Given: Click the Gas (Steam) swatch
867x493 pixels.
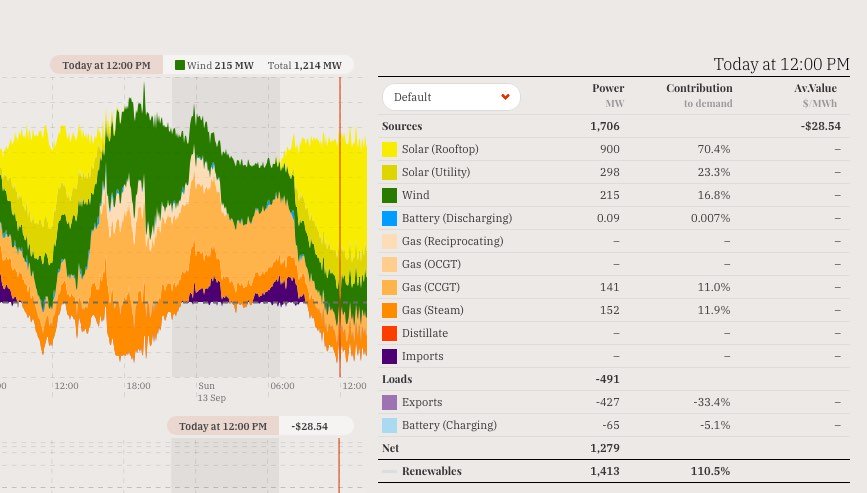Looking at the screenshot, I should click(389, 310).
